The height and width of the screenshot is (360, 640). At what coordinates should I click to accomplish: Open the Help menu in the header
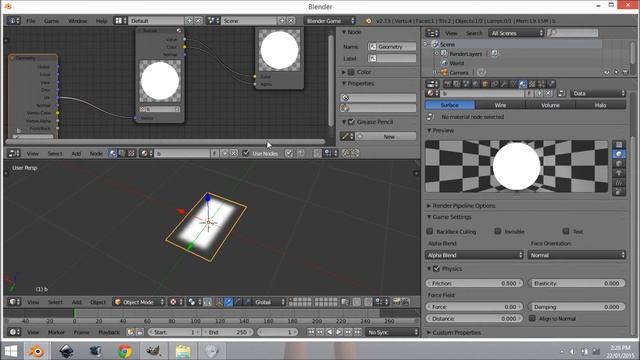pos(101,21)
